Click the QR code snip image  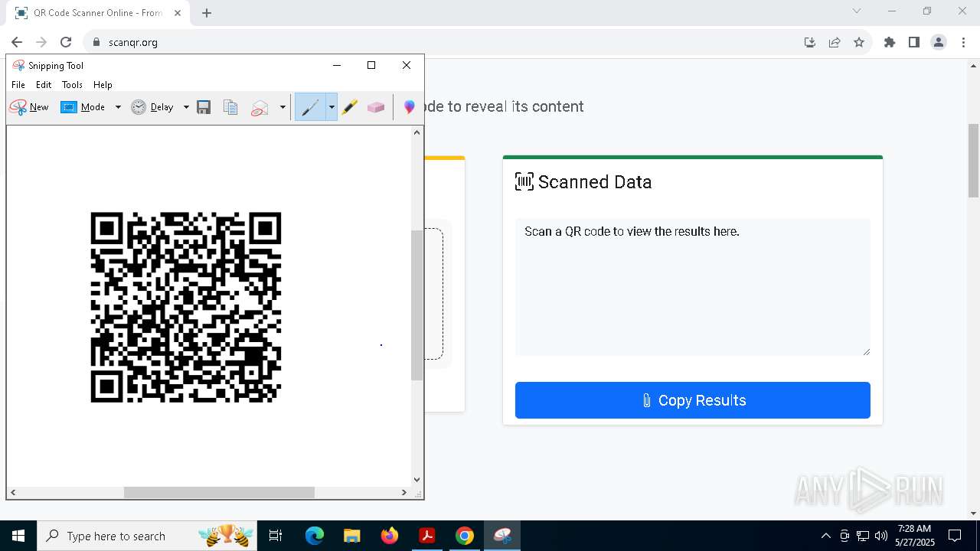pyautogui.click(x=186, y=307)
